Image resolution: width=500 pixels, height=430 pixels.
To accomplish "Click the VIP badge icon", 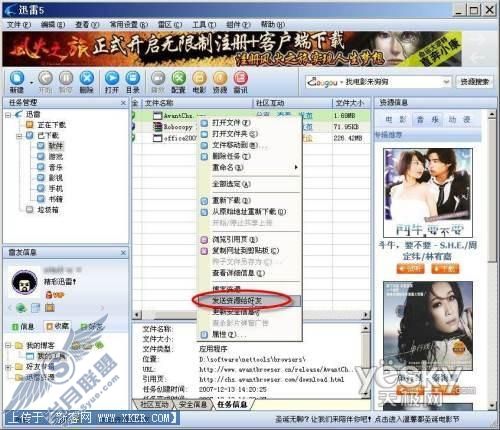I will coord(55,295).
